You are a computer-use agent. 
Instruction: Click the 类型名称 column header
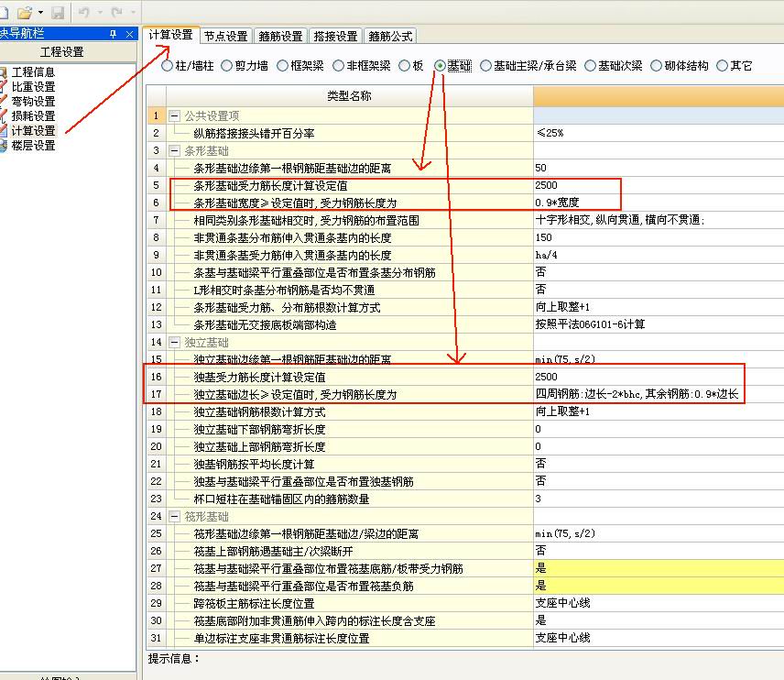350,96
